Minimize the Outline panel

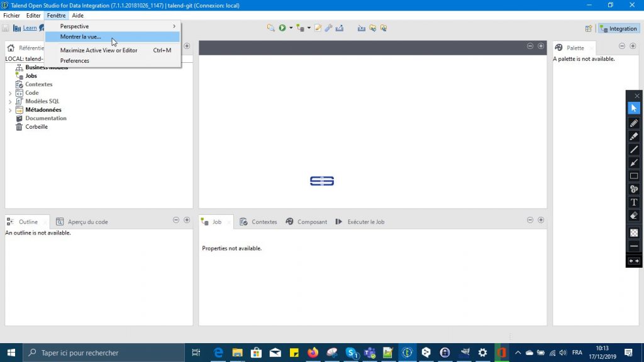[176, 220]
